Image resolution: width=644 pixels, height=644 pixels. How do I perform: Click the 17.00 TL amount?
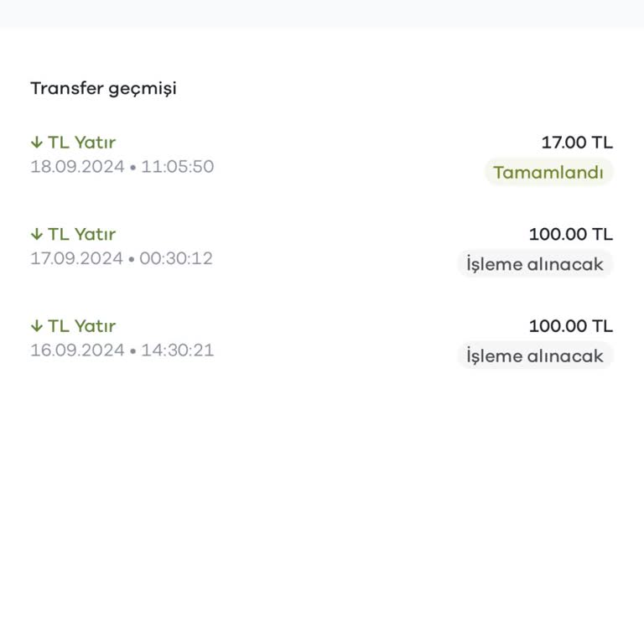[x=577, y=143]
